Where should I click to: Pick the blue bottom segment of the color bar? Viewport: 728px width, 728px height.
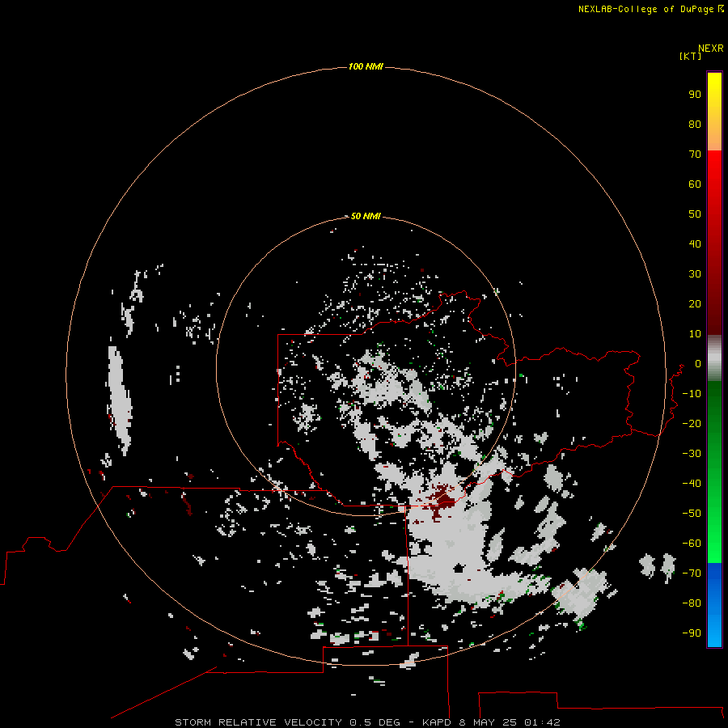[x=714, y=604]
